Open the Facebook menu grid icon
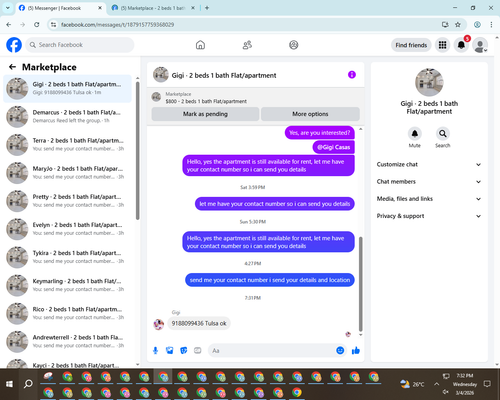Viewport: 500px width, 400px height. (442, 45)
